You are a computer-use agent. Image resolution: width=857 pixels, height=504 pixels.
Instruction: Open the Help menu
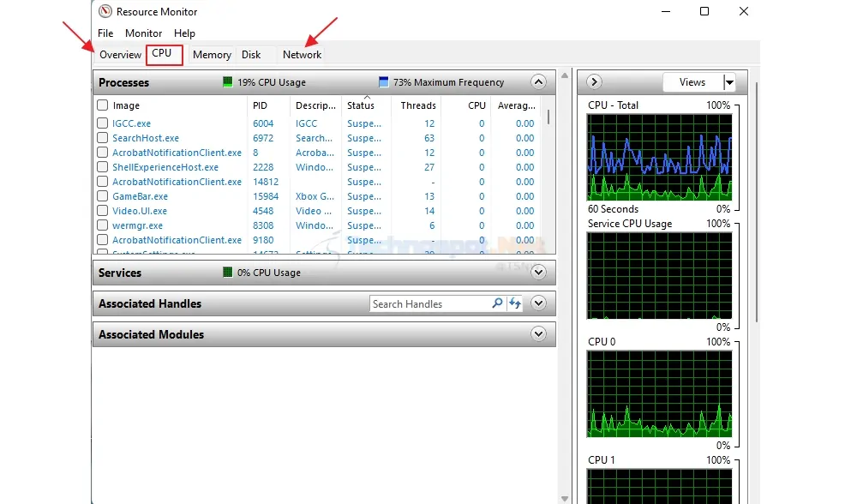click(x=185, y=33)
